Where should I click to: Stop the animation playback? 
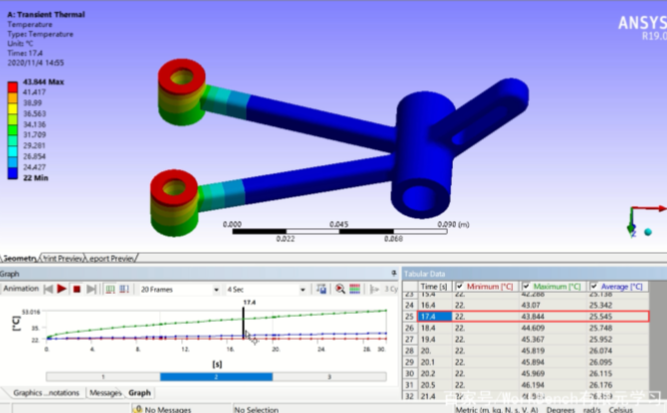(76, 289)
